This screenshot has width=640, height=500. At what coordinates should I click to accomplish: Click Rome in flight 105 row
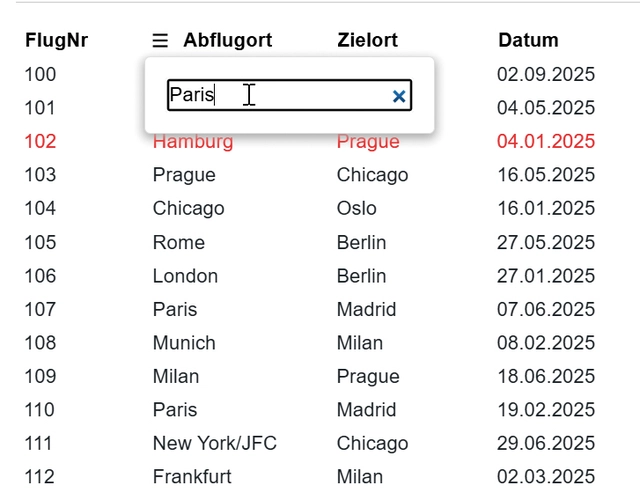178,243
